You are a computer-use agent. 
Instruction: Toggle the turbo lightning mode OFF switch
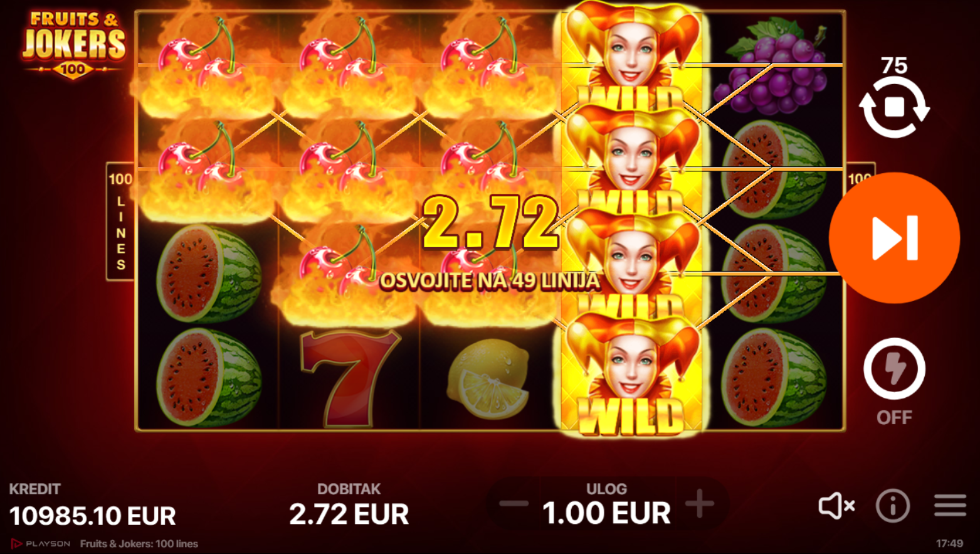(894, 369)
